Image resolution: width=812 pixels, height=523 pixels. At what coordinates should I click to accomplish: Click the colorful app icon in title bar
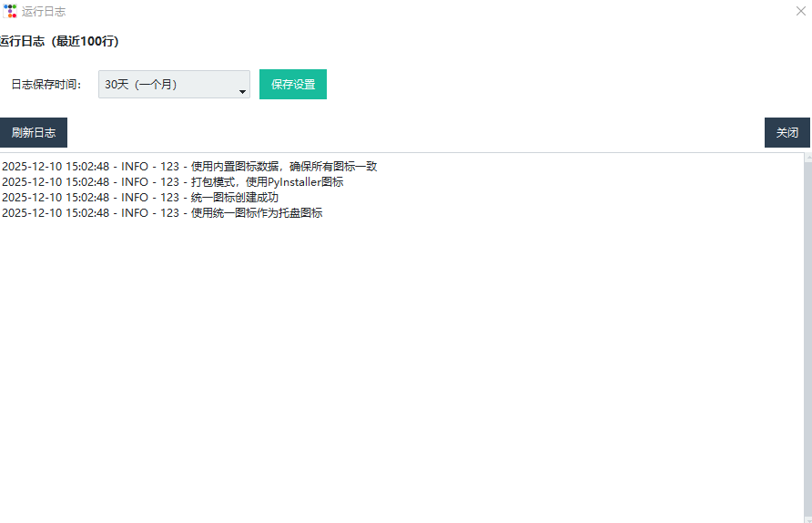click(10, 12)
